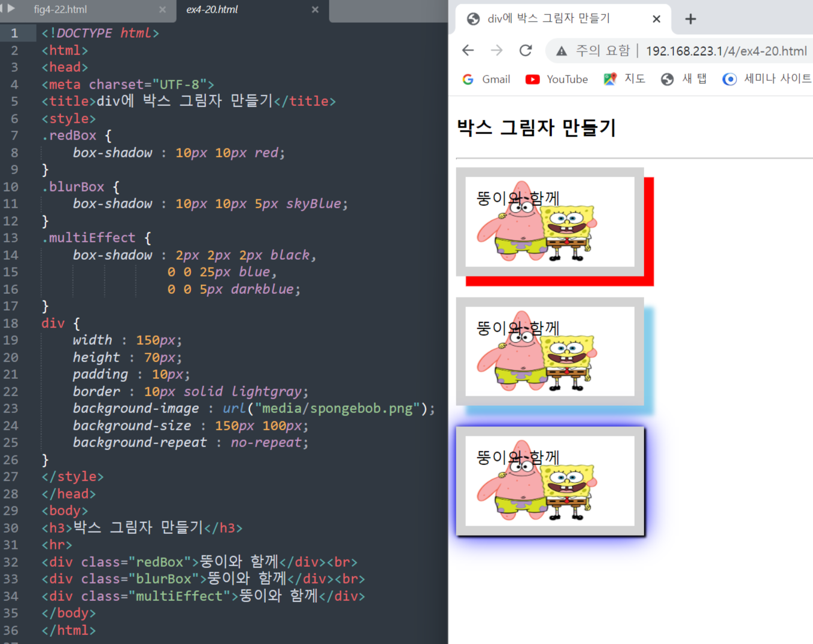Click the closing </html> tag line
The image size is (813, 644).
68,630
